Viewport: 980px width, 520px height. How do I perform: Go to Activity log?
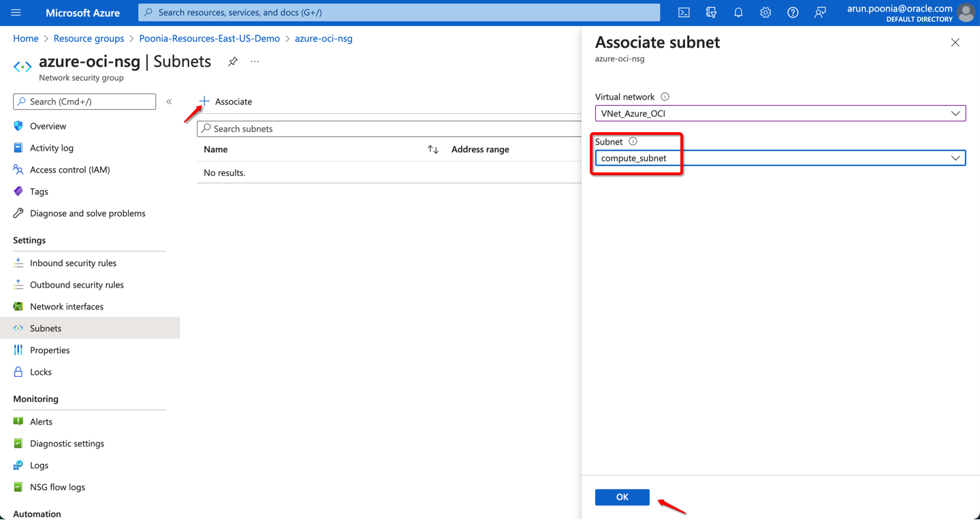coord(52,148)
